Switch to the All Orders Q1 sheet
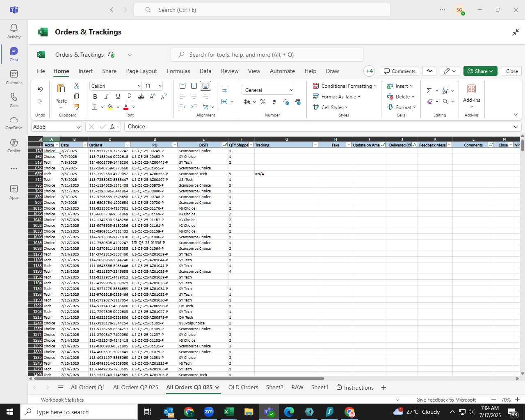 (88, 387)
